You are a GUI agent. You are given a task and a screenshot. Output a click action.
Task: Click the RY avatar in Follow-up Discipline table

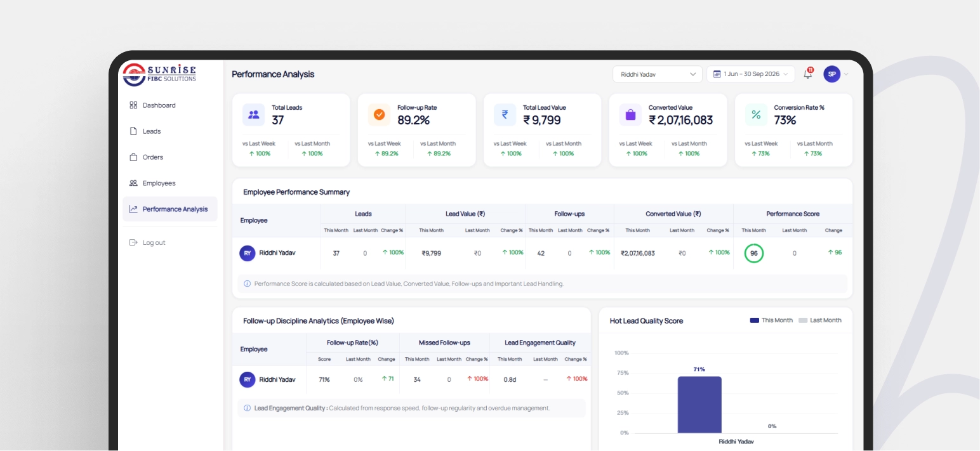[x=248, y=380]
